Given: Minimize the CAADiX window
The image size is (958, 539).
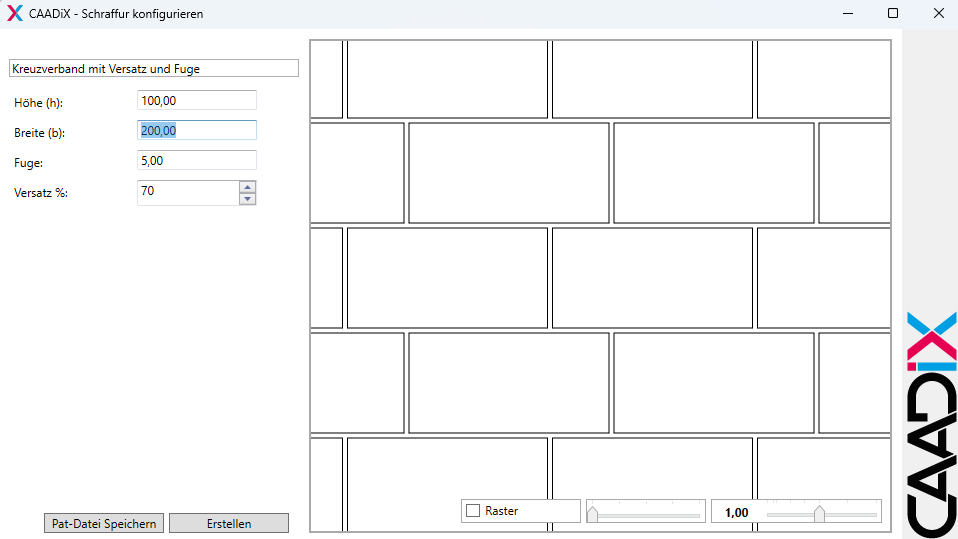Looking at the screenshot, I should [x=848, y=13].
